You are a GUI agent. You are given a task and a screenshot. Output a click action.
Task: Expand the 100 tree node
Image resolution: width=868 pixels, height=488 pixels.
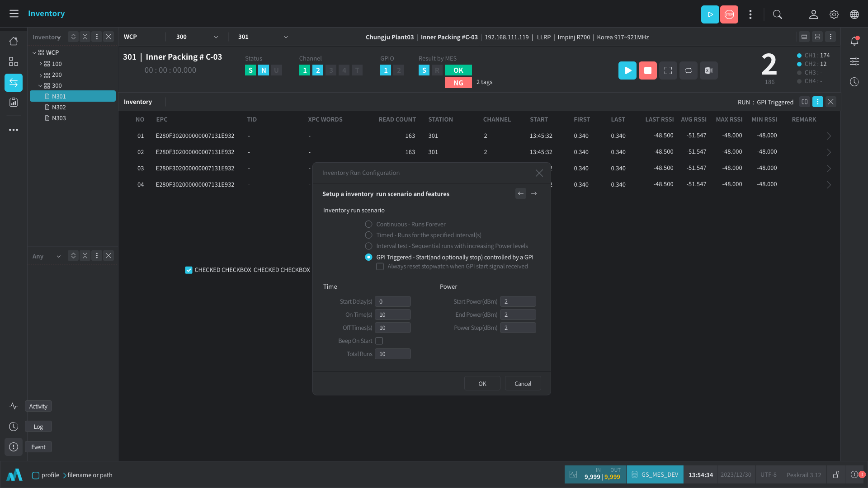pos(40,64)
